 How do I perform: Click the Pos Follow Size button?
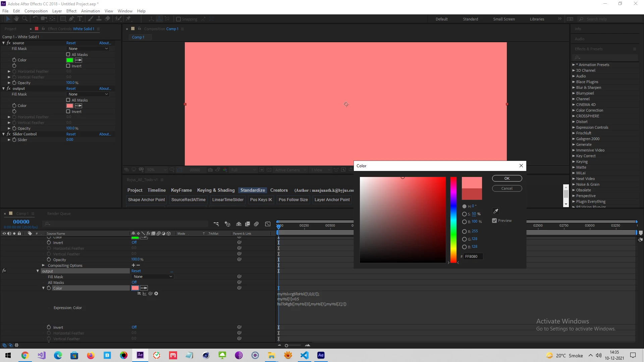click(x=293, y=199)
